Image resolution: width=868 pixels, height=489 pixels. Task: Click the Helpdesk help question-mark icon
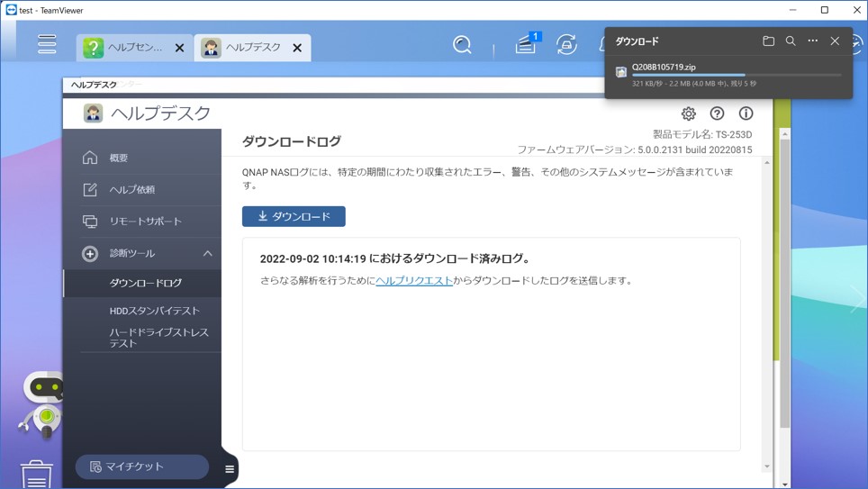(x=717, y=113)
